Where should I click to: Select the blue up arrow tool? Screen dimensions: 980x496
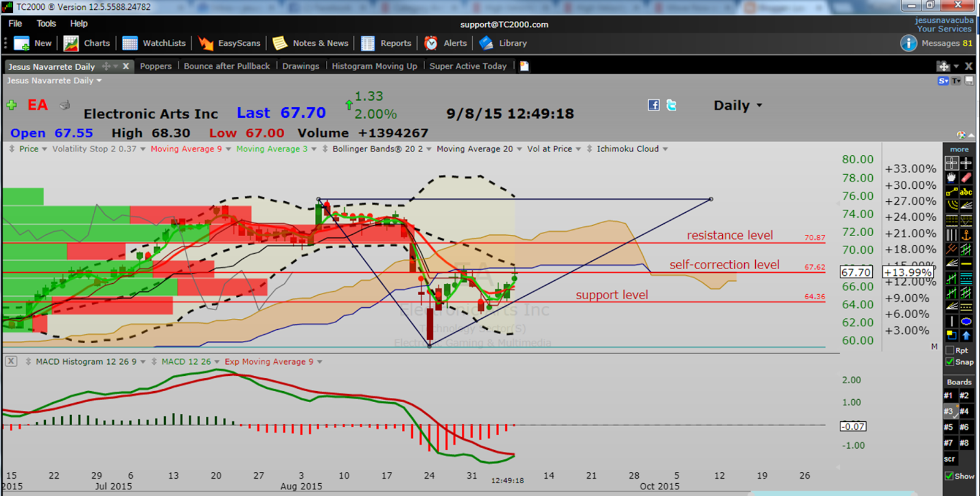coord(966,335)
